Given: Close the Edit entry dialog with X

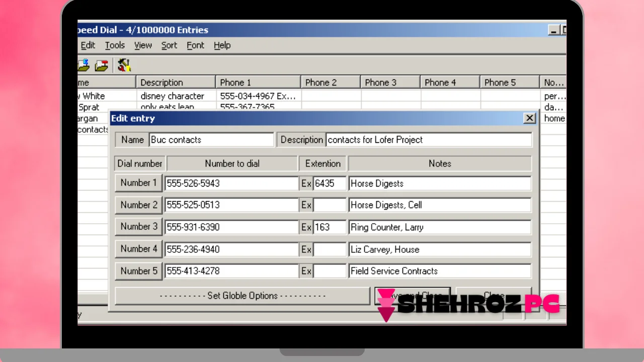Looking at the screenshot, I should 529,118.
